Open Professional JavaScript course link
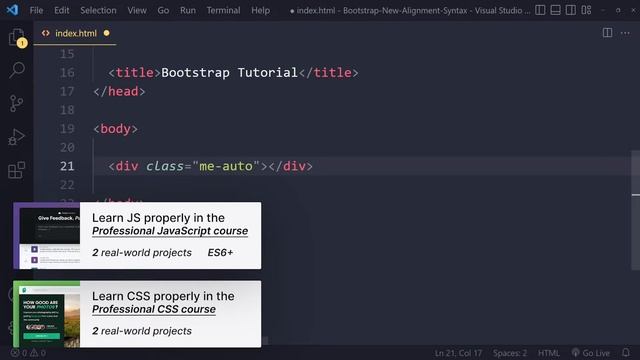640x360 pixels. coord(170,231)
